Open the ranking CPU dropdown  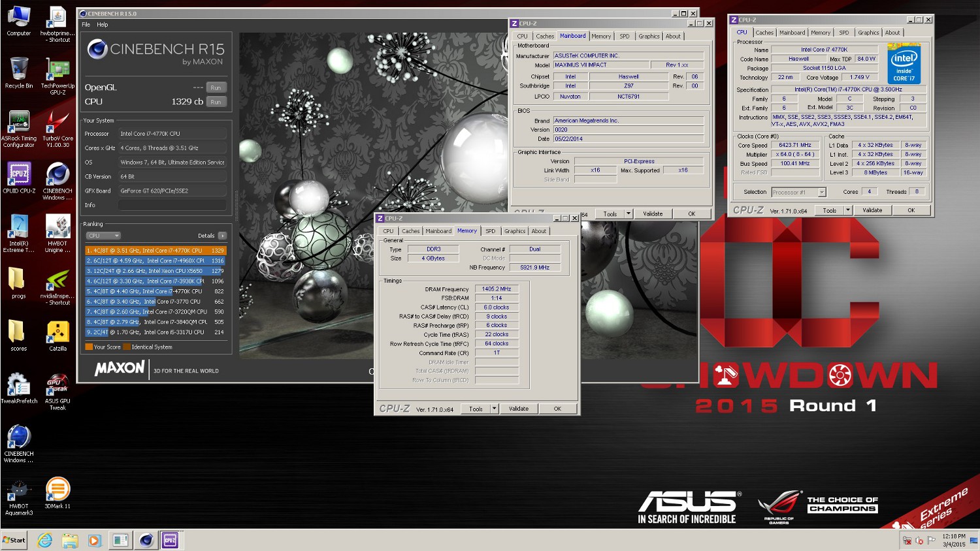(x=103, y=236)
